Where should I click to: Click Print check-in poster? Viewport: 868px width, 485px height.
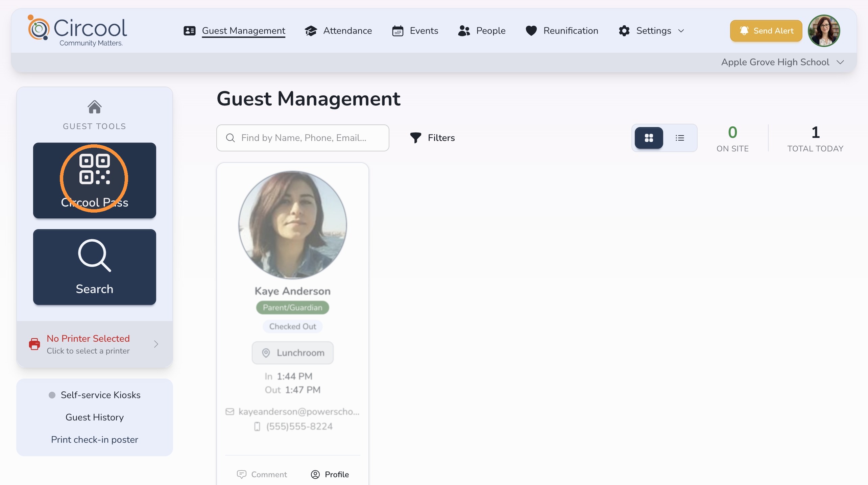coord(94,439)
